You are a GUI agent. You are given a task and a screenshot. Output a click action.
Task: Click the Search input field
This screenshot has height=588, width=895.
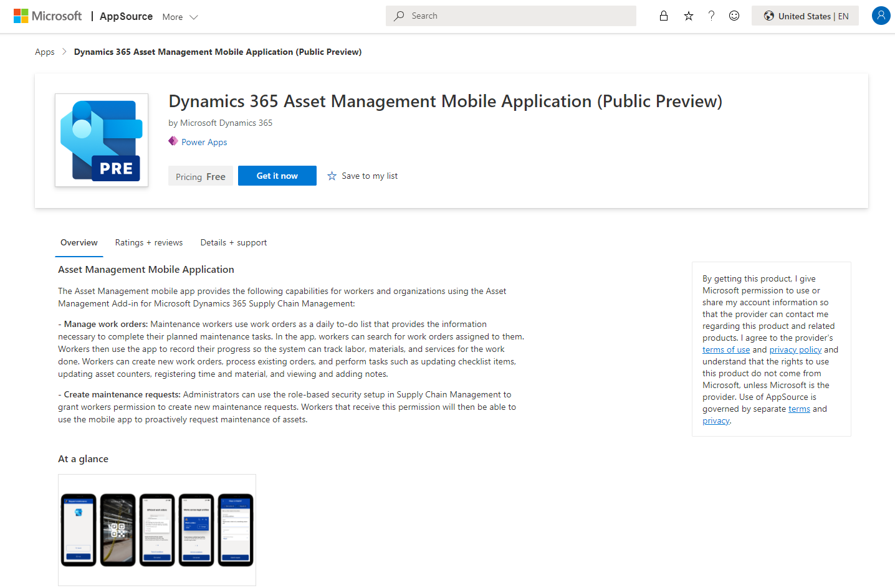point(511,16)
